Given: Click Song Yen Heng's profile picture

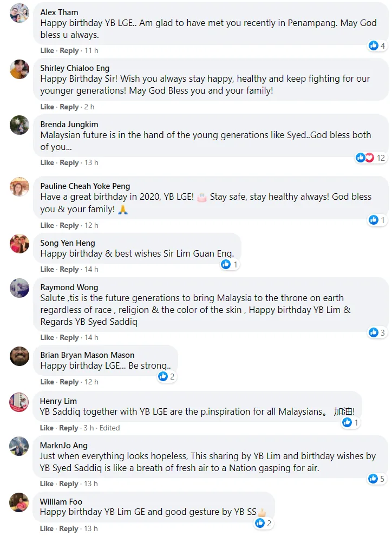Looking at the screenshot, I should coord(19,244).
